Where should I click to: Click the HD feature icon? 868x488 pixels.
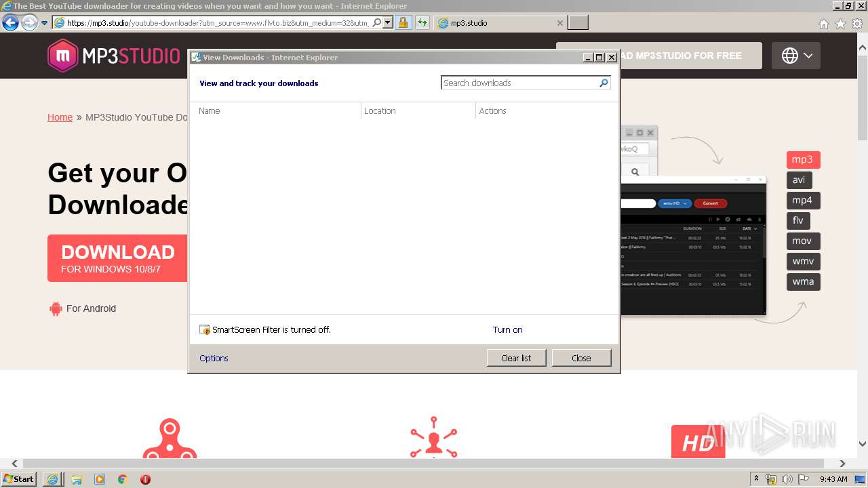pos(698,441)
